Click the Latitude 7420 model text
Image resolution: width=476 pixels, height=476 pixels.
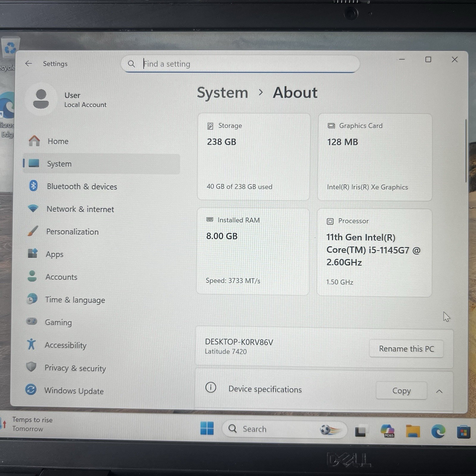[x=226, y=351]
